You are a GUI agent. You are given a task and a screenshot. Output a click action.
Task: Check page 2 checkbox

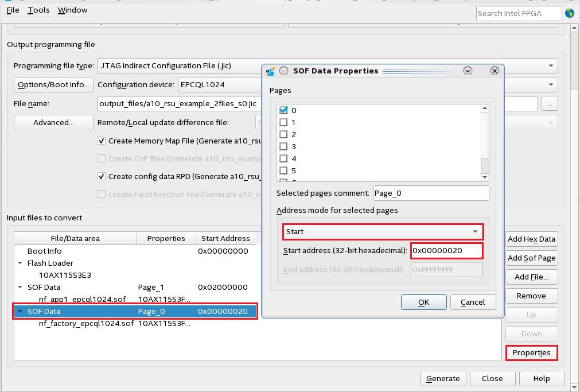[283, 134]
